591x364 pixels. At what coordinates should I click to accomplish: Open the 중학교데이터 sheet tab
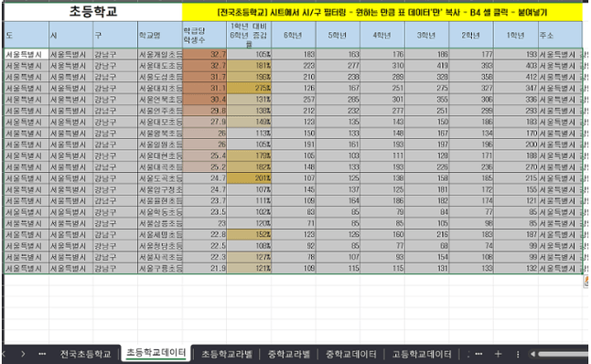pyautogui.click(x=351, y=354)
